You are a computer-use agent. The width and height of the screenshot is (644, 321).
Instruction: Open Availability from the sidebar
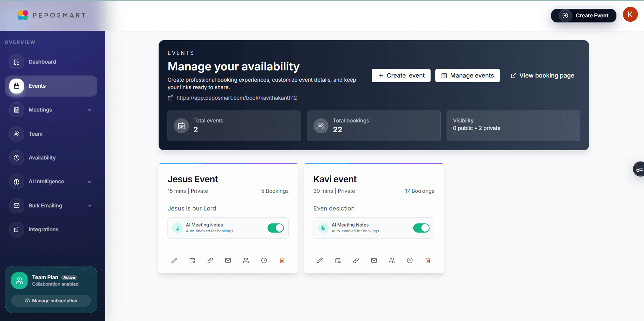51,158
